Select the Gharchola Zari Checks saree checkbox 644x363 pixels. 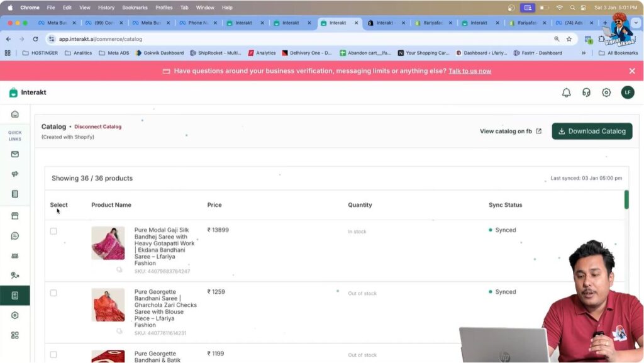pos(53,293)
